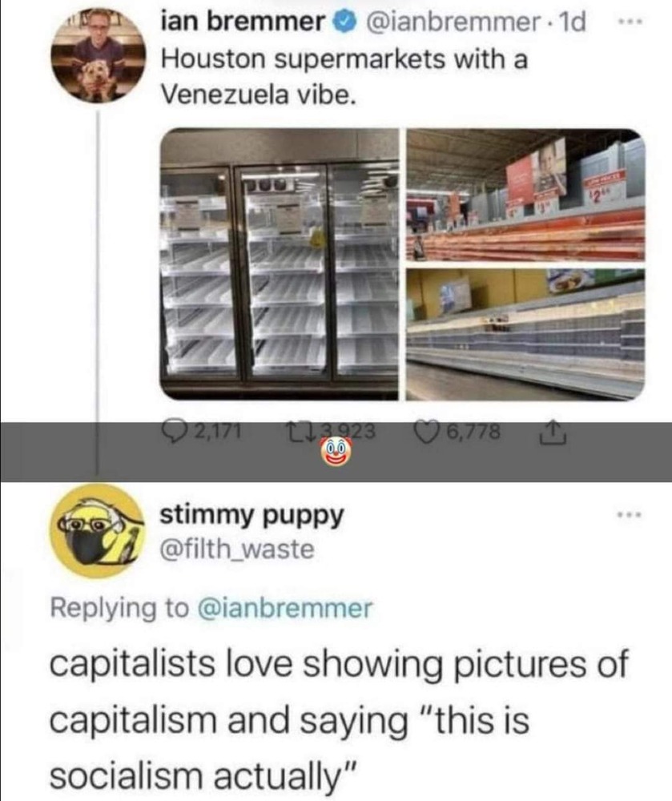The image size is (672, 801).
Task: Click the ian bremmer display name
Action: tap(243, 22)
